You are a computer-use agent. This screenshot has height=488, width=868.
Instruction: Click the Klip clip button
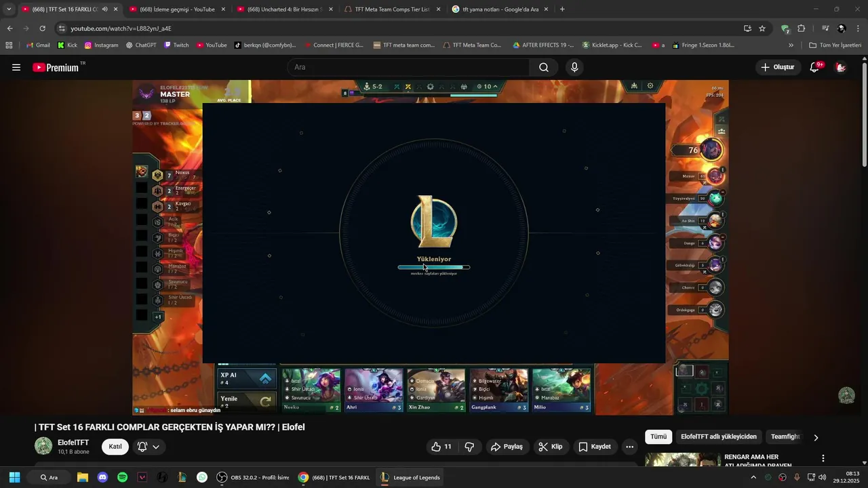coord(550,447)
